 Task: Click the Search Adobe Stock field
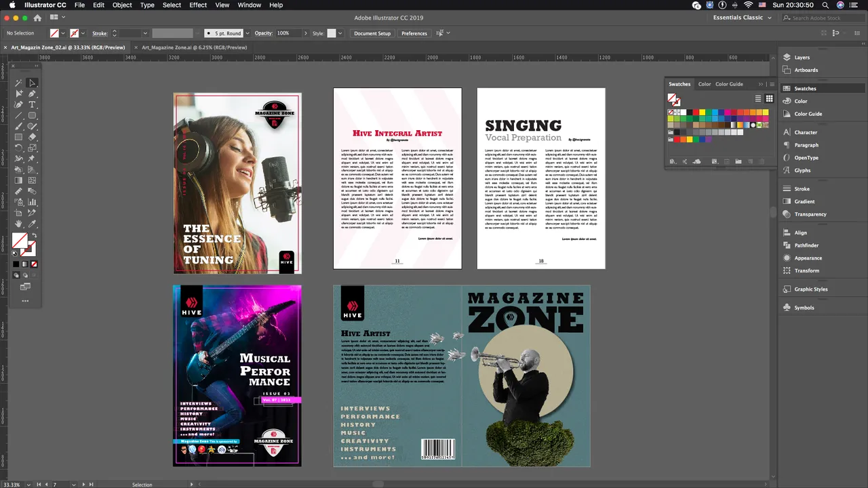822,18
